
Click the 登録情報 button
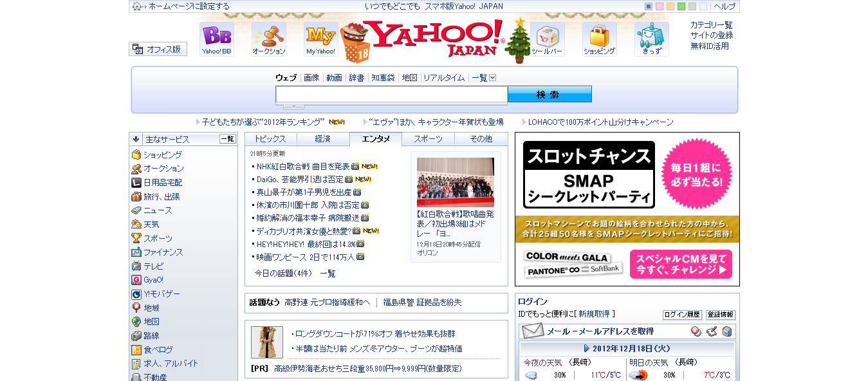(x=721, y=315)
